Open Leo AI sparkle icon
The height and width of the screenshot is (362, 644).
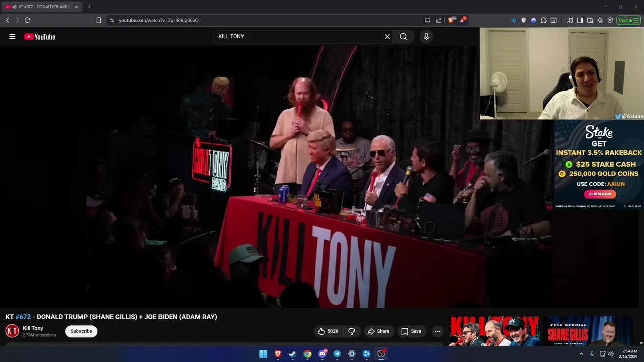(x=600, y=20)
